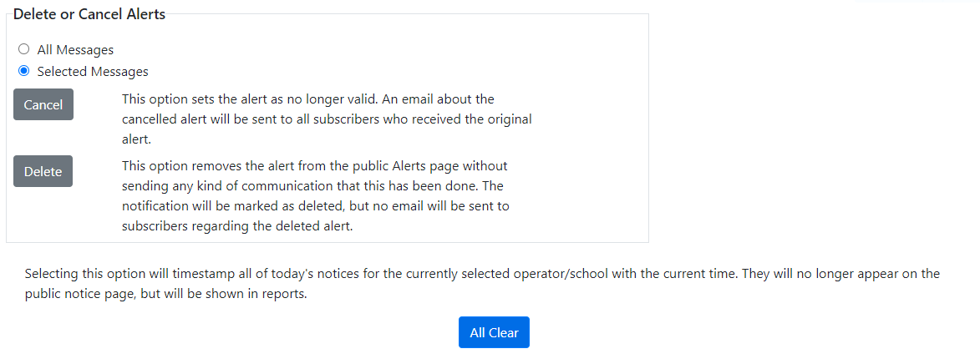Image resolution: width=980 pixels, height=364 pixels.
Task: Click the "public notice page, but will be shown" line
Action: pyautogui.click(x=166, y=294)
